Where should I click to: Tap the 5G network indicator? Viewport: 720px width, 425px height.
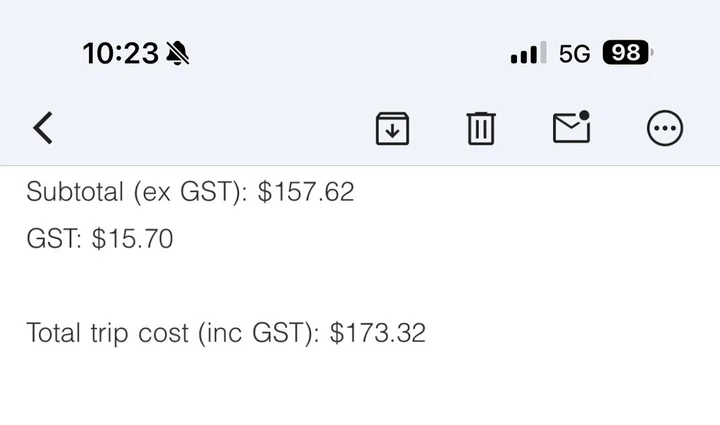click(574, 54)
